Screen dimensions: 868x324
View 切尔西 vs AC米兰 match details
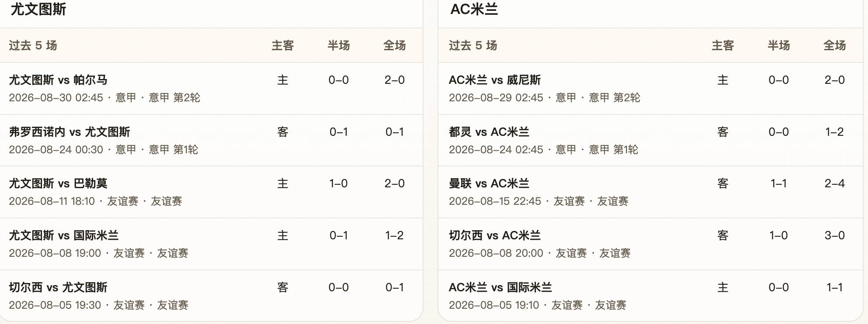pyautogui.click(x=650, y=244)
